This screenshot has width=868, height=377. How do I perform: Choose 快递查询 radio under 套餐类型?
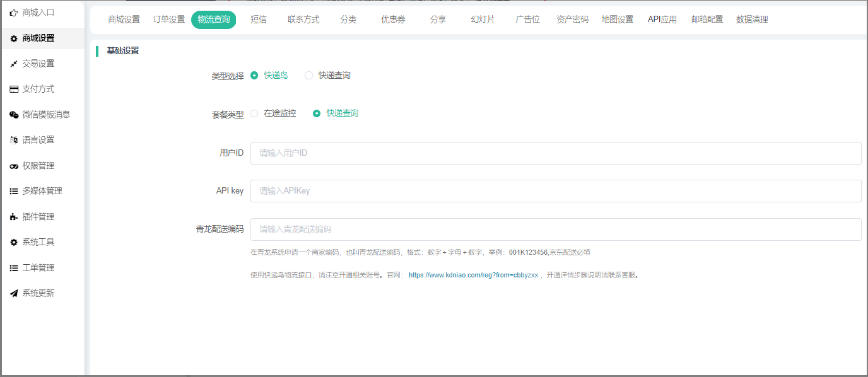click(317, 113)
